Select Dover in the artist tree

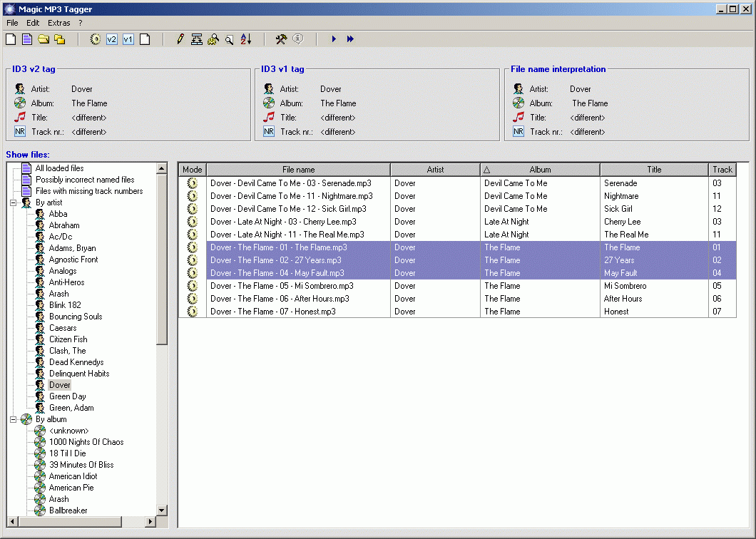[x=60, y=385]
